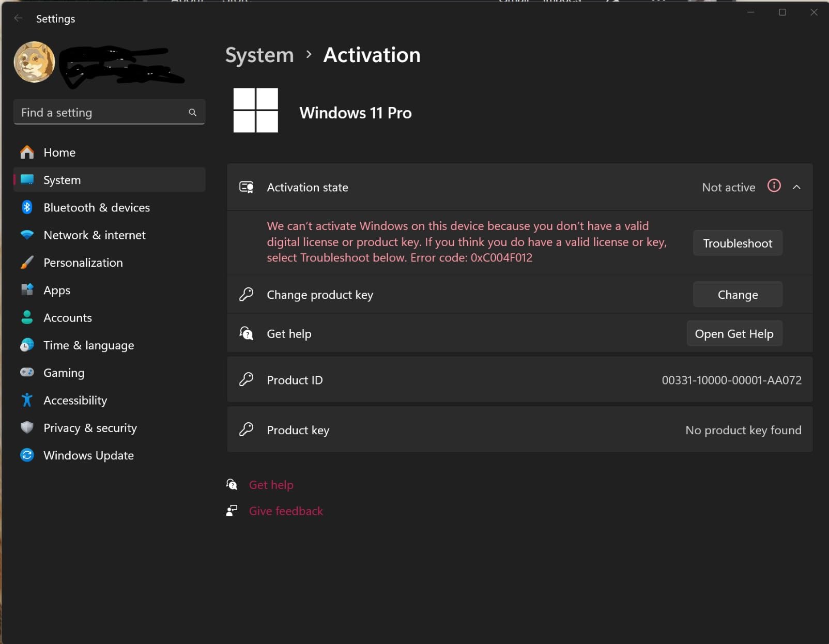Screen dimensions: 829x644
Task: Click the Windows 11 Pro edition title
Action: click(x=356, y=113)
